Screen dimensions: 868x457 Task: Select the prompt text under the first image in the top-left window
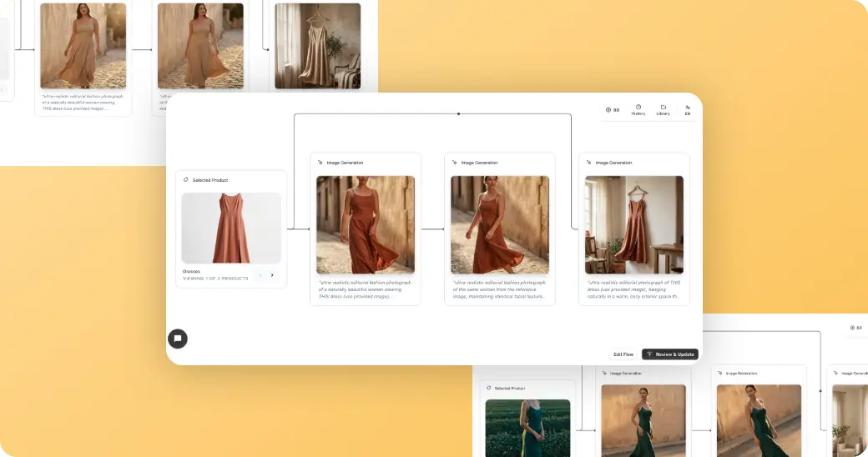[83, 103]
